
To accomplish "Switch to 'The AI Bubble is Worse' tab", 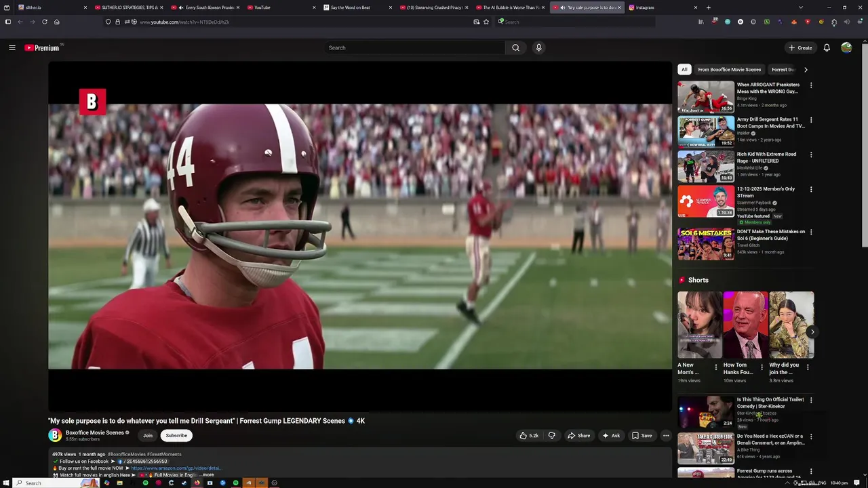I will tap(511, 7).
